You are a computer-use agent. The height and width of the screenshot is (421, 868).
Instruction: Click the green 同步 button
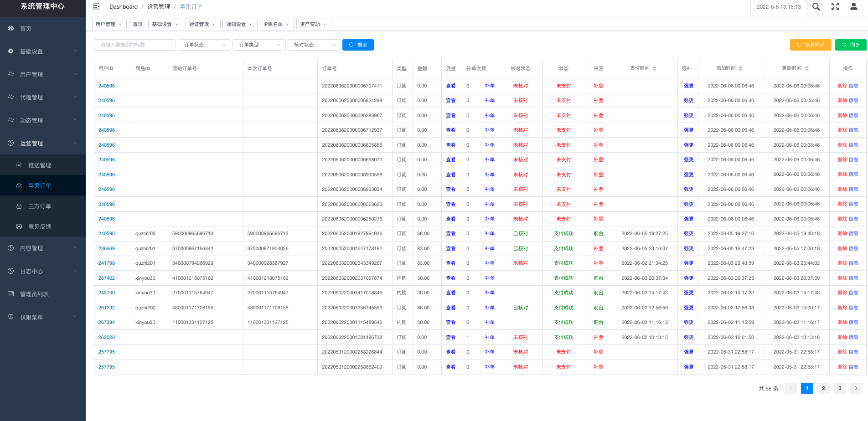pos(851,45)
